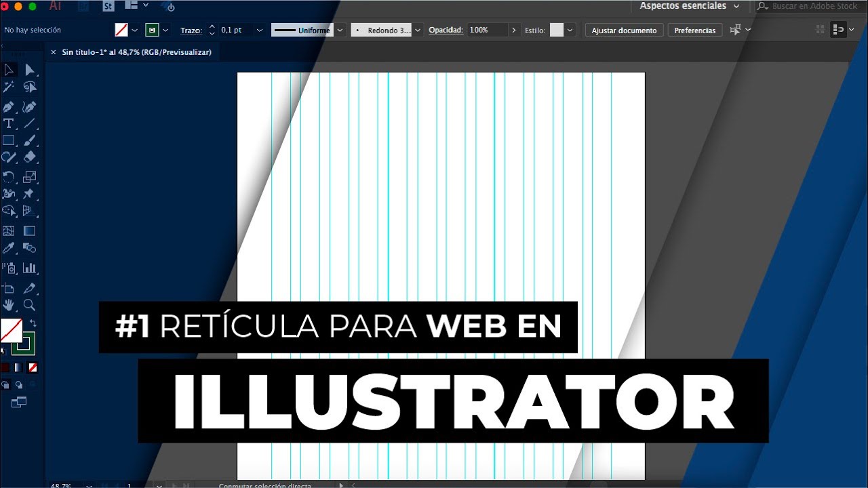Select the Column Graph tool
Viewport: 868px width, 488px height.
[x=30, y=268]
